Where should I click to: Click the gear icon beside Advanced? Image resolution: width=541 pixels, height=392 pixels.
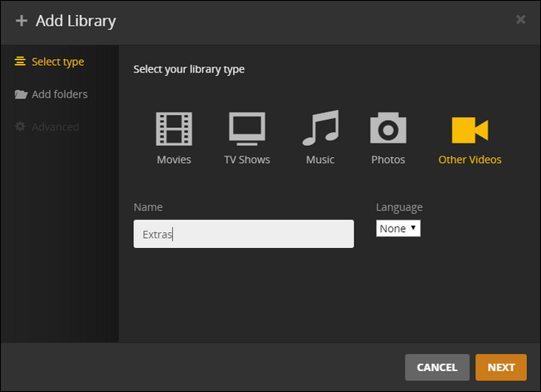pos(21,127)
